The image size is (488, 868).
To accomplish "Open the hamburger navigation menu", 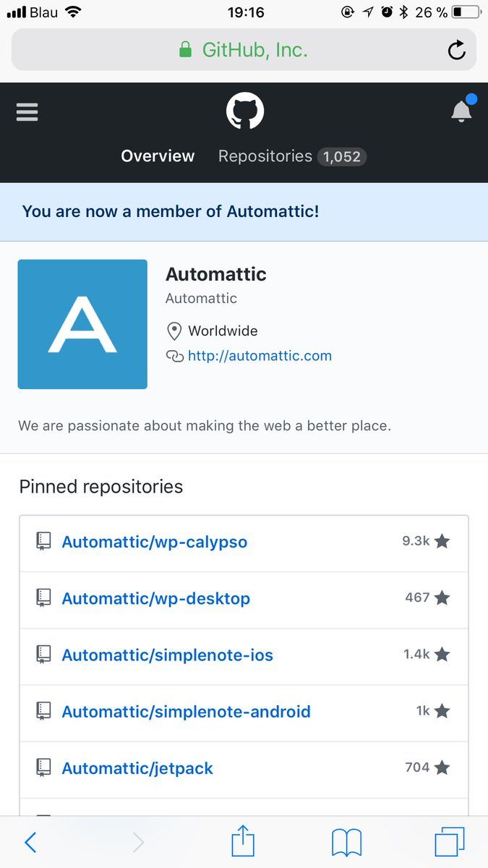I will 27,112.
